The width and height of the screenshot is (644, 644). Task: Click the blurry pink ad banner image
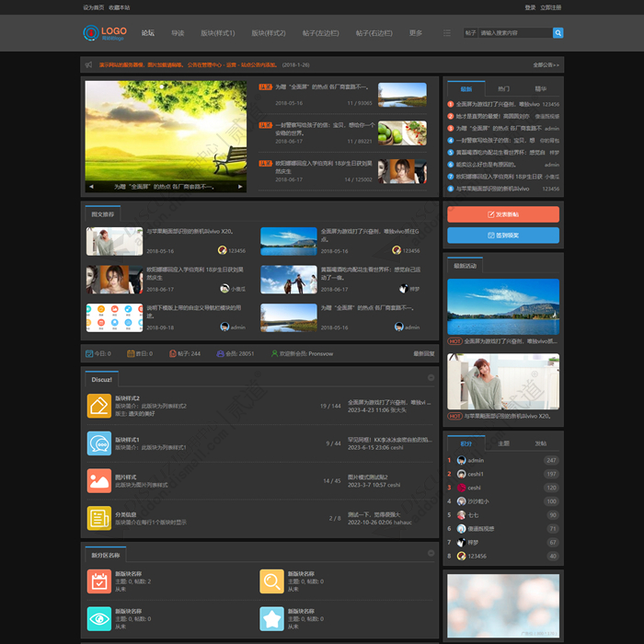(x=503, y=605)
